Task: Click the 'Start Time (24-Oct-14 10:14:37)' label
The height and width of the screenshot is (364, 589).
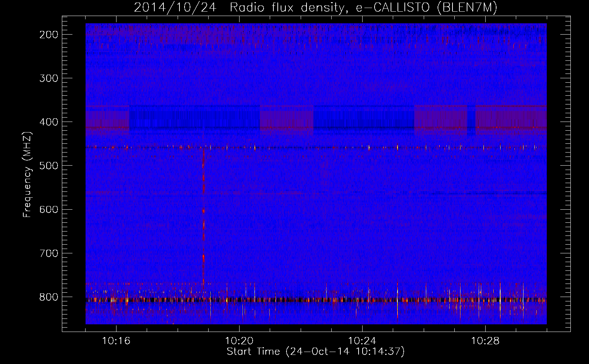Action: pos(316,352)
